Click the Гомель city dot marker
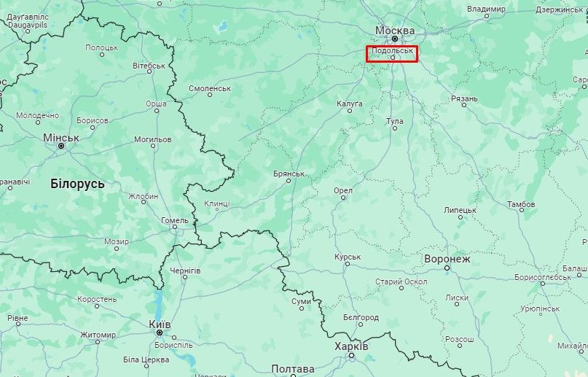This screenshot has width=588, height=377. 174,227
